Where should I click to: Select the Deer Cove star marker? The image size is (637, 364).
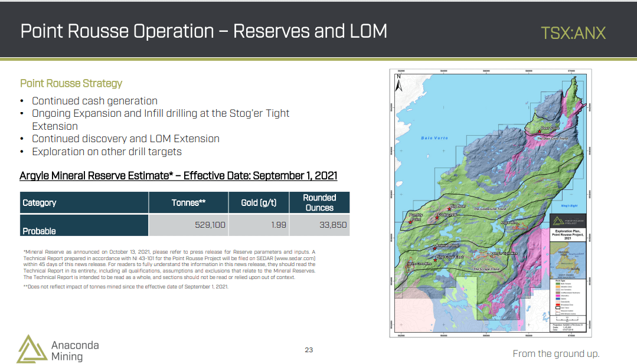(540, 132)
